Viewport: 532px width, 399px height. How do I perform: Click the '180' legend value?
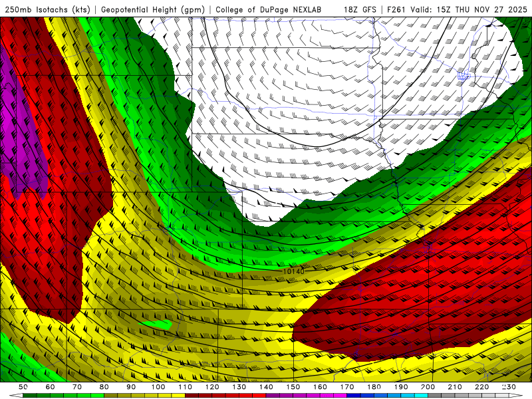(374, 387)
